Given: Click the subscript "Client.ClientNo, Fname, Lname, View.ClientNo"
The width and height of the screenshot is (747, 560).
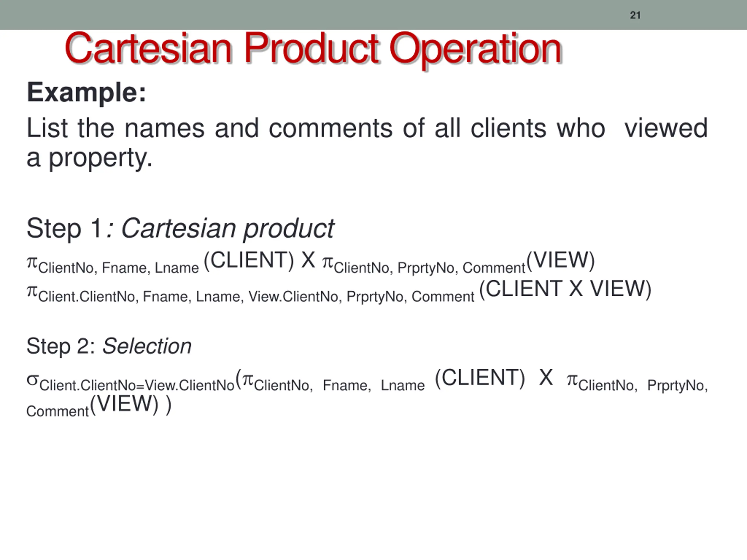Looking at the screenshot, I should [190, 297].
